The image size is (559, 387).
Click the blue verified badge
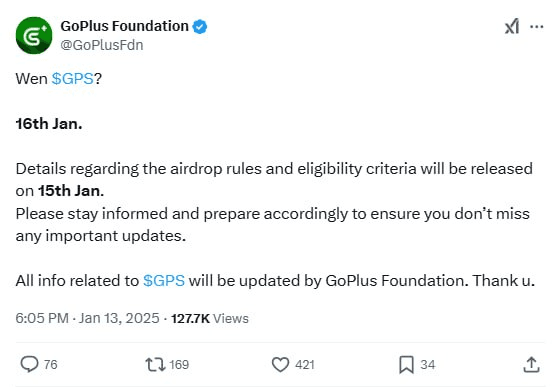(200, 27)
